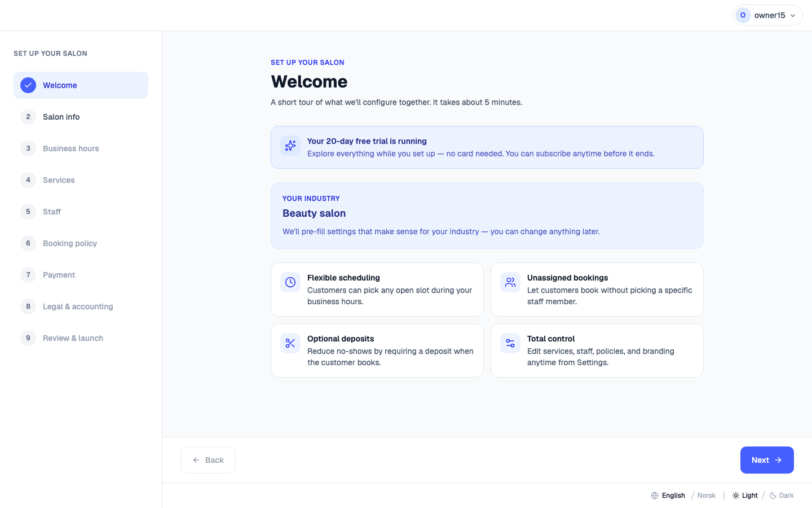Click the checkmark icon on the Welcome step

tap(28, 85)
